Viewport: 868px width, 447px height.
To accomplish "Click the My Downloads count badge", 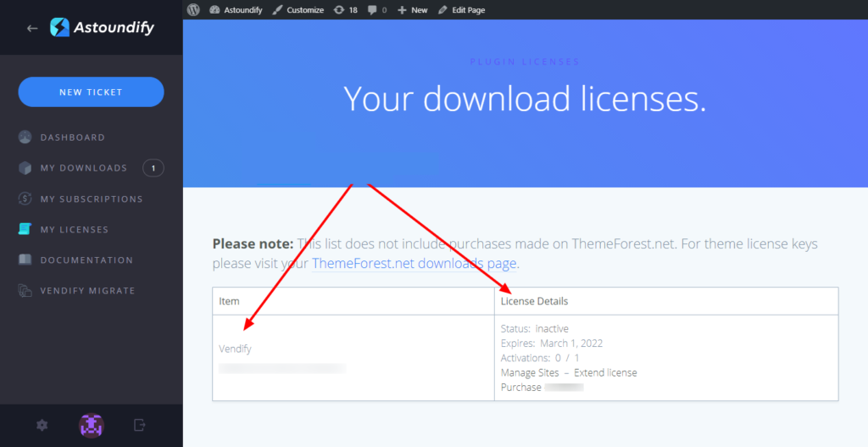I will [153, 168].
